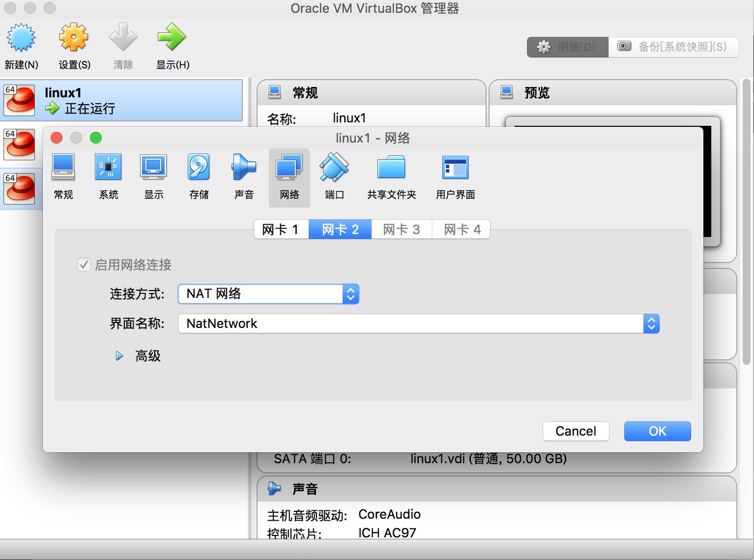Screen dimensions: 754x560
Task: Select the second VM icon in the list
Action: point(20,145)
